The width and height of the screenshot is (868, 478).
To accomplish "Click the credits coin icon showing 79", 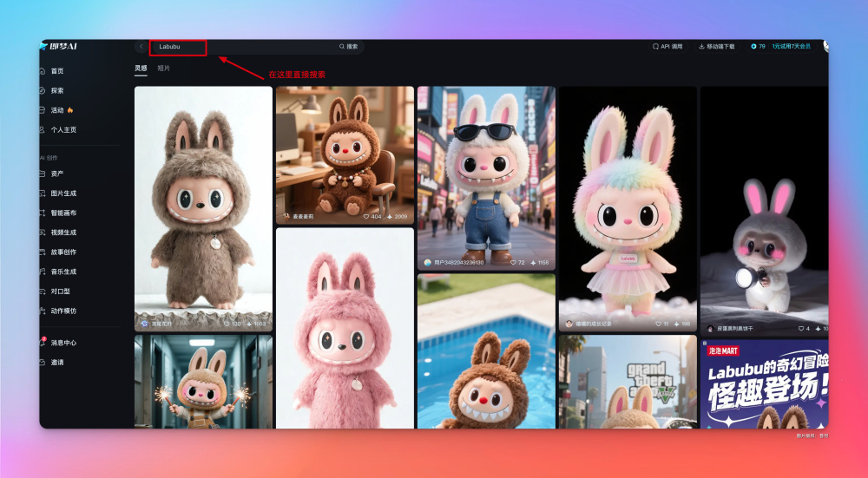I will click(753, 47).
